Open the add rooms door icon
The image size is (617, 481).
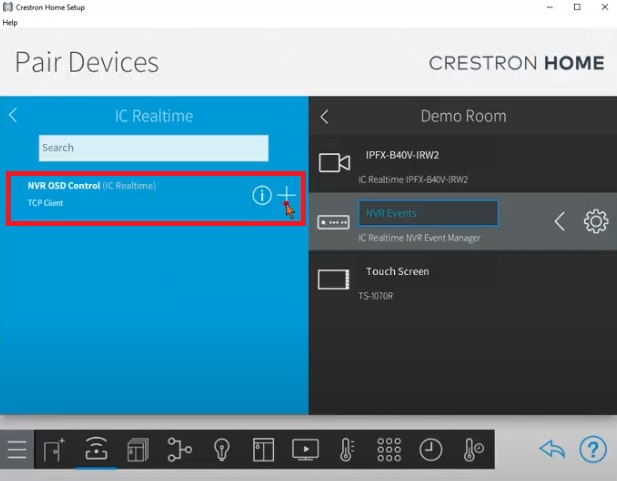click(x=54, y=450)
